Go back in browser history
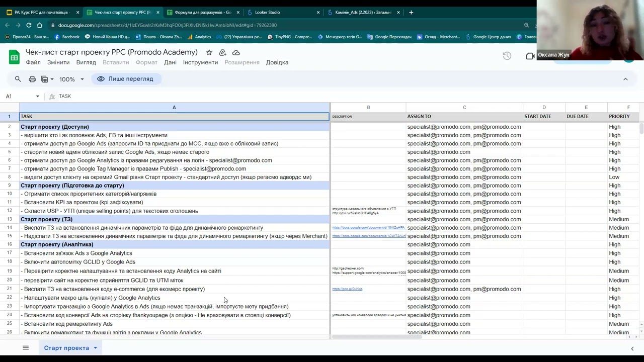644x362 pixels. (x=7, y=25)
